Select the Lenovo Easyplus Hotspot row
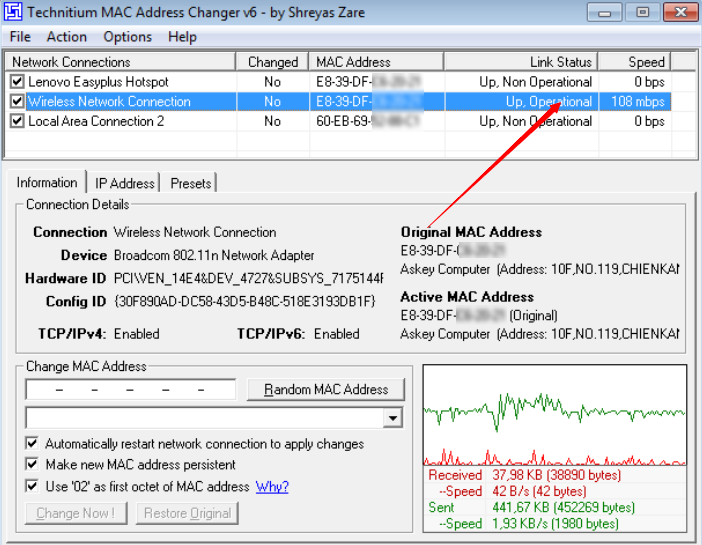This screenshot has height=545, width=702. (338, 82)
